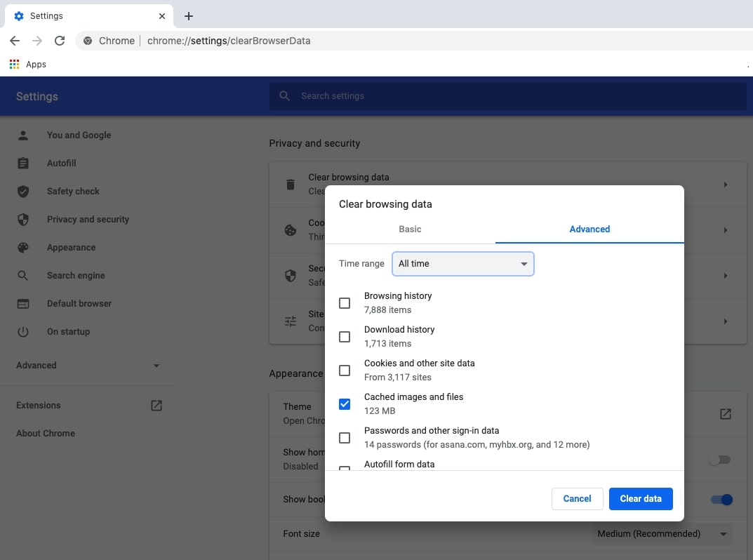Open Search engine settings
The height and width of the screenshot is (560, 753).
[76, 276]
